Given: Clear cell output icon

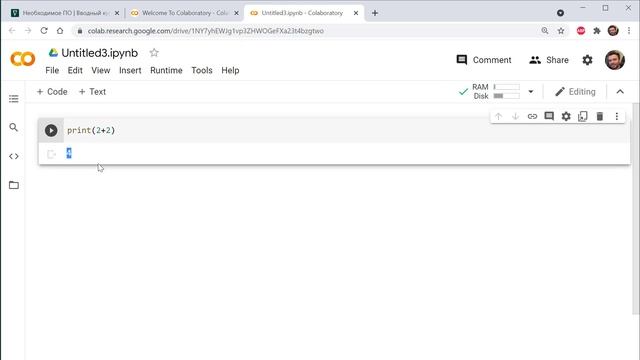Looking at the screenshot, I should coord(51,154).
